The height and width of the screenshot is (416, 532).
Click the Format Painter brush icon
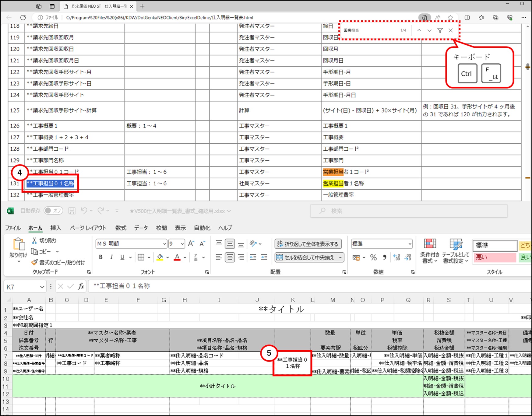[34, 262]
